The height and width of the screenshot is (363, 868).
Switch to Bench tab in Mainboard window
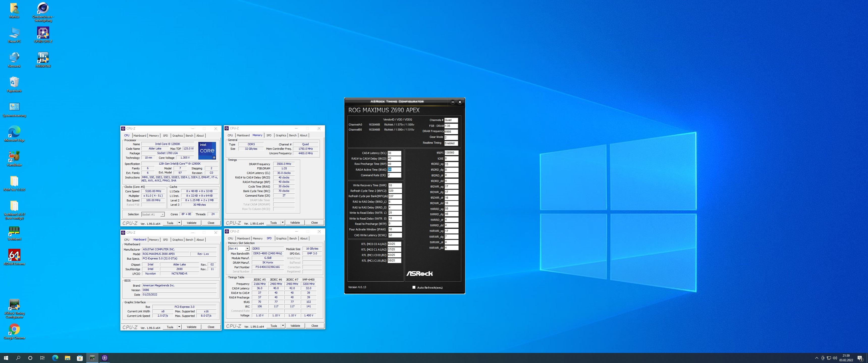(x=189, y=240)
